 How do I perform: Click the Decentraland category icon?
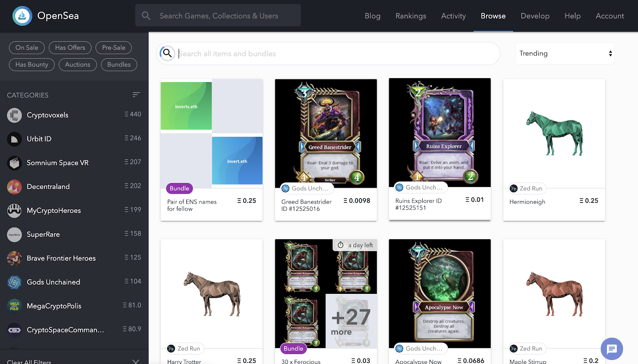click(14, 187)
